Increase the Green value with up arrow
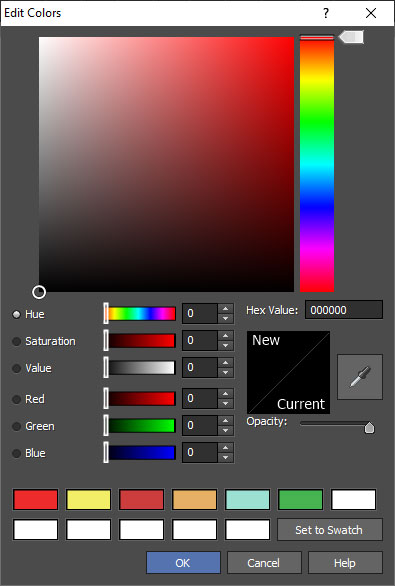 point(225,420)
